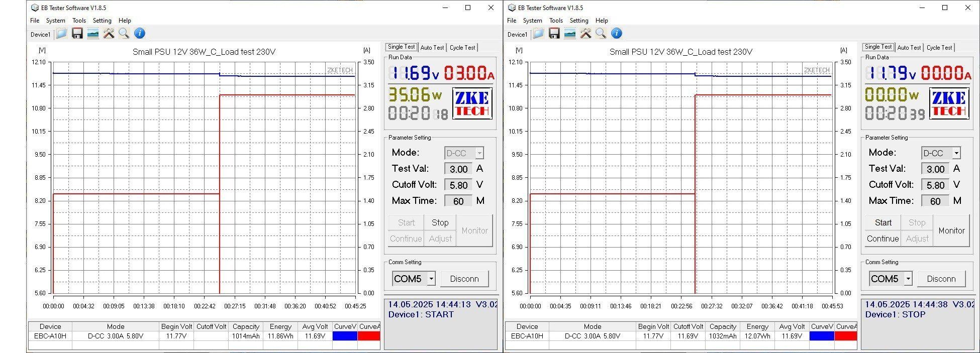Click the Cutoff Volt field in right window

click(935, 185)
